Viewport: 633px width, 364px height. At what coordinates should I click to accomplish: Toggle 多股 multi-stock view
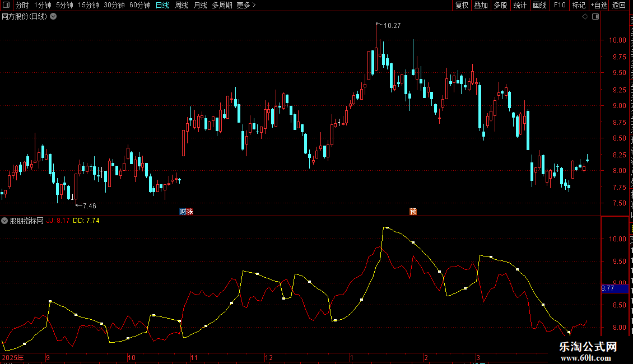[500, 5]
